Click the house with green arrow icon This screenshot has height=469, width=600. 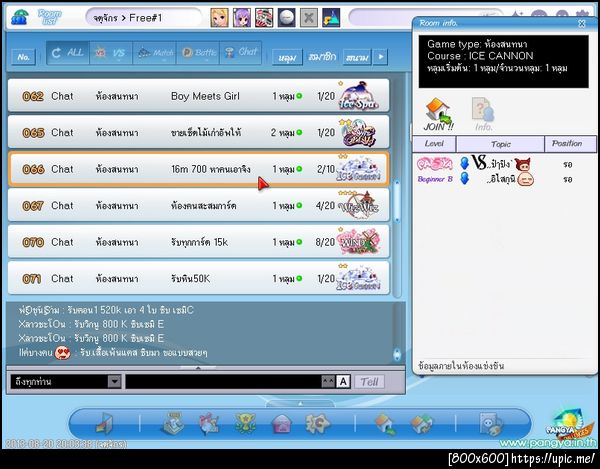point(385,425)
